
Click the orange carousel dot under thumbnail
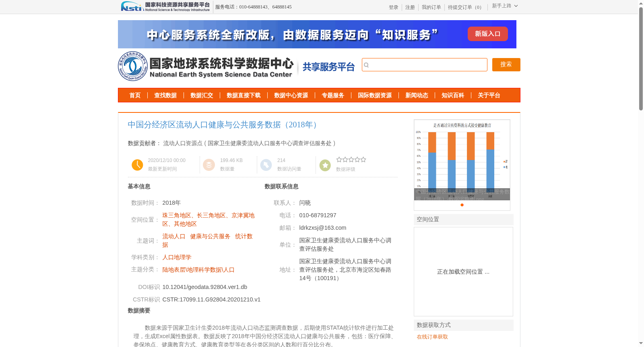462,205
